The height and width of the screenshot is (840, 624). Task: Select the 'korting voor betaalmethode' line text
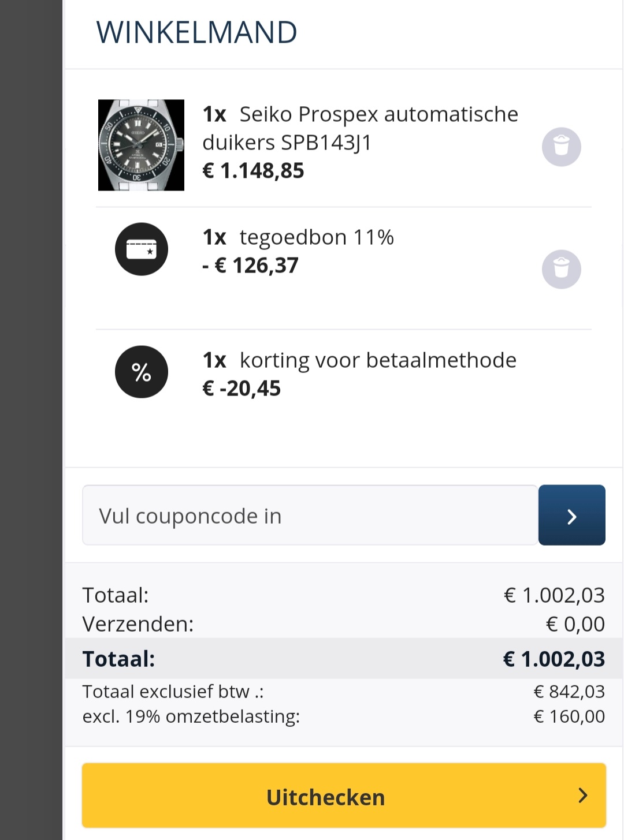point(377,360)
